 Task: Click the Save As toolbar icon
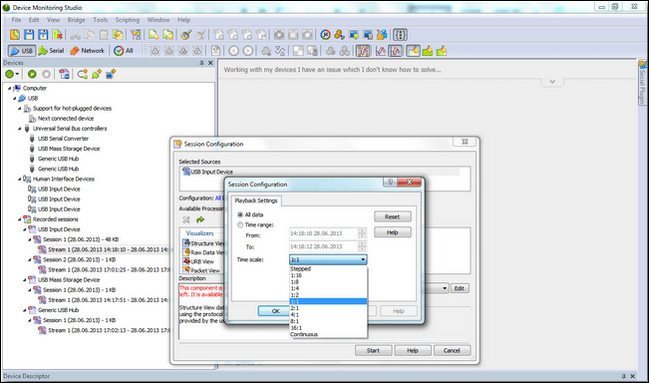[43, 35]
